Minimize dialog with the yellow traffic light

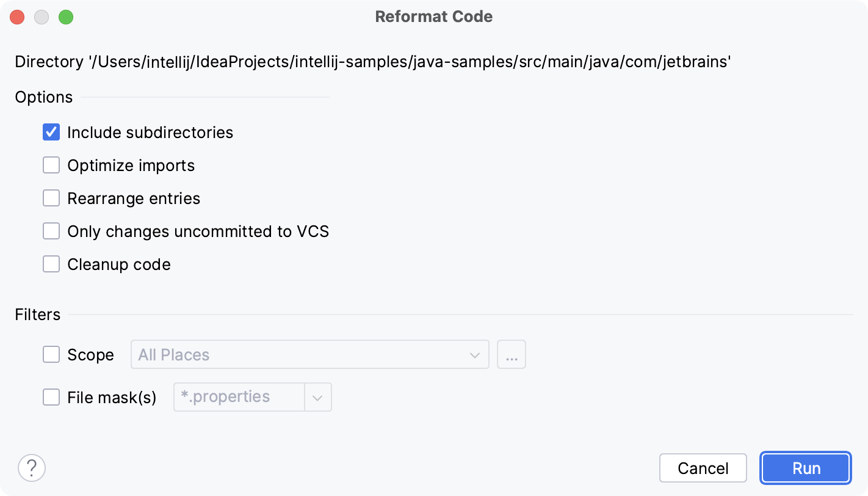click(x=42, y=17)
